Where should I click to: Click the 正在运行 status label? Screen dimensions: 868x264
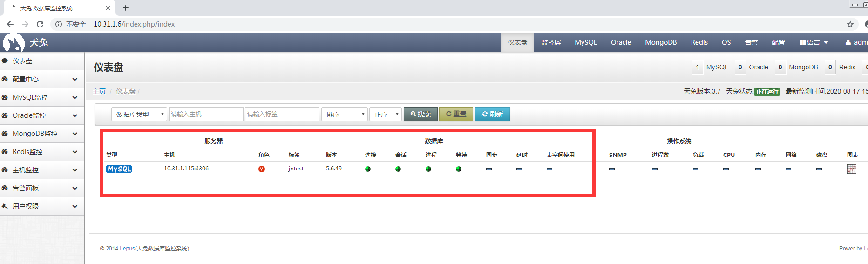767,92
